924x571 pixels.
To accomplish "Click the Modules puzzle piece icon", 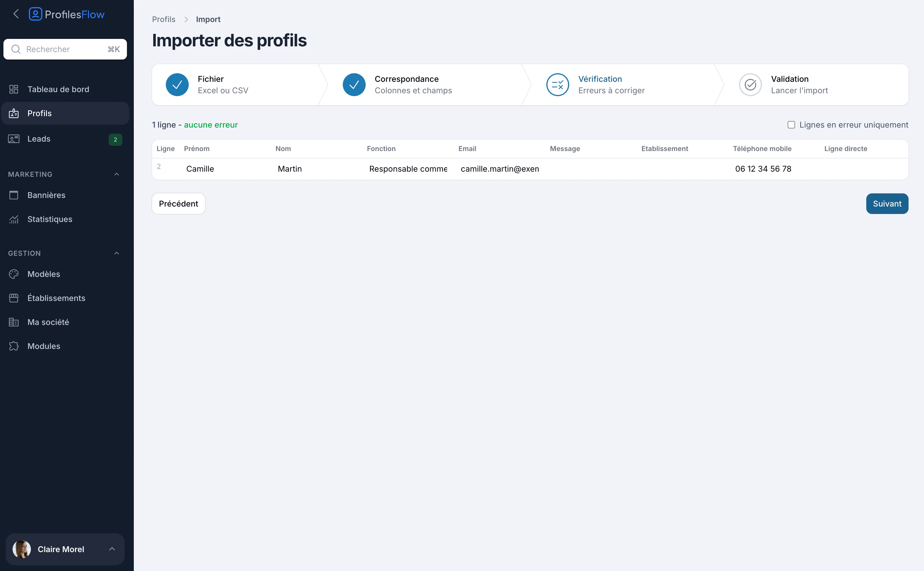I will [14, 346].
